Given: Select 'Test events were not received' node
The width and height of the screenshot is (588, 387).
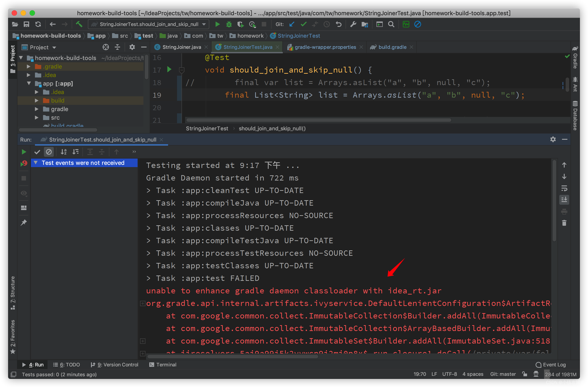Looking at the screenshot, I should point(83,163).
